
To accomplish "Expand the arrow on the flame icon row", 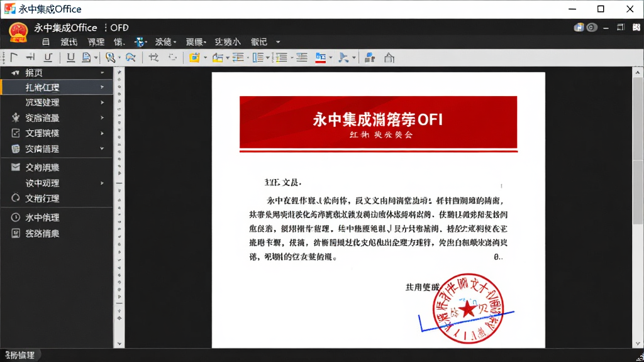I will (x=103, y=118).
